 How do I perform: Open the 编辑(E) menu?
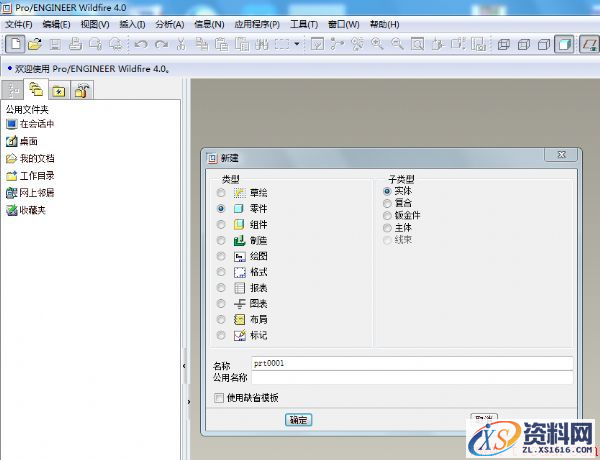tap(56, 24)
